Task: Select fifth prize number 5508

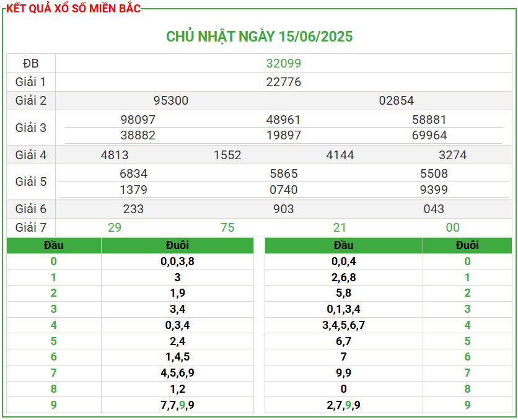Action: [434, 173]
